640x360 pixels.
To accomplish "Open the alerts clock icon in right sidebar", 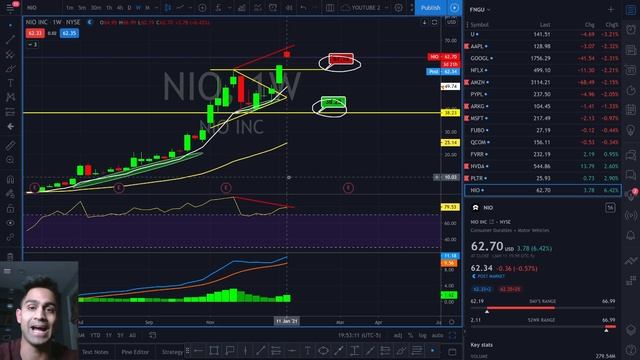I will point(631,29).
